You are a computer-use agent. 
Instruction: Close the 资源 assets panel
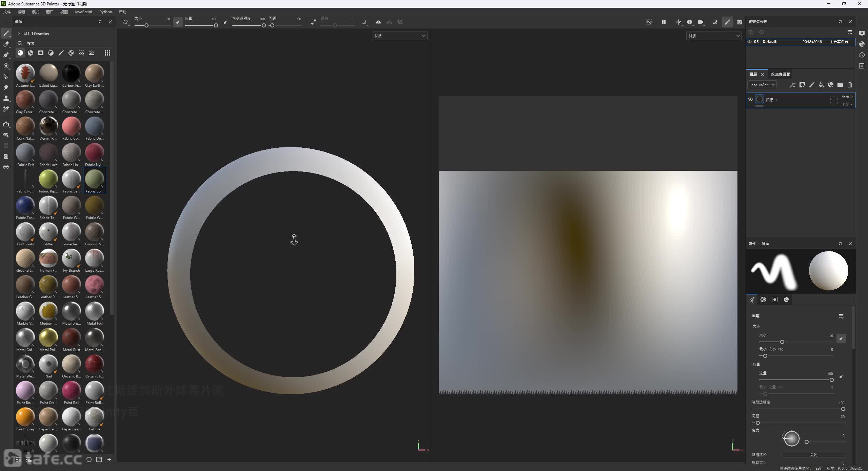coord(110,22)
